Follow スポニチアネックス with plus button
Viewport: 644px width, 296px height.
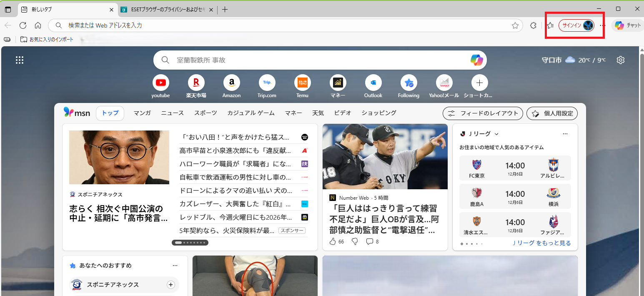coord(170,285)
